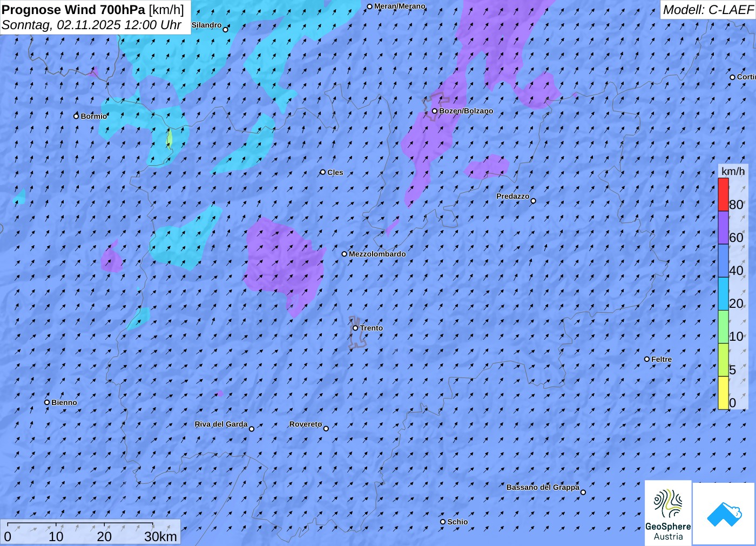Click the "10" scale bar label
756x546 pixels.
56,536
